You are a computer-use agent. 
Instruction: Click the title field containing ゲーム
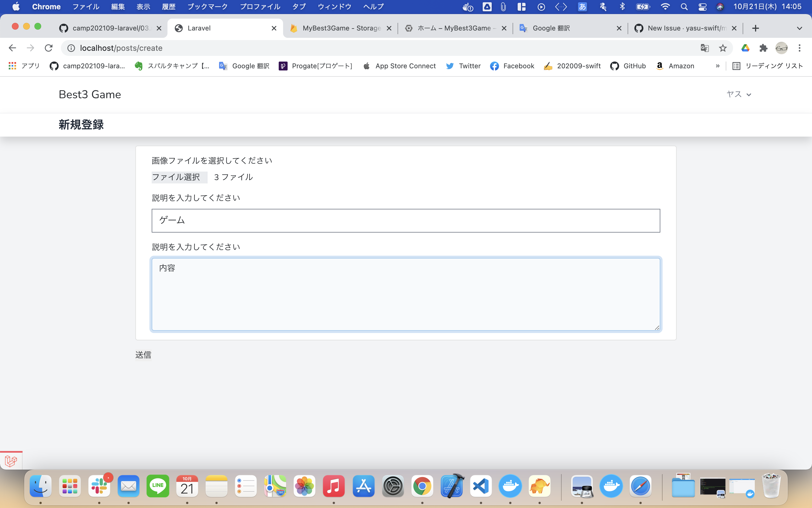(x=406, y=220)
